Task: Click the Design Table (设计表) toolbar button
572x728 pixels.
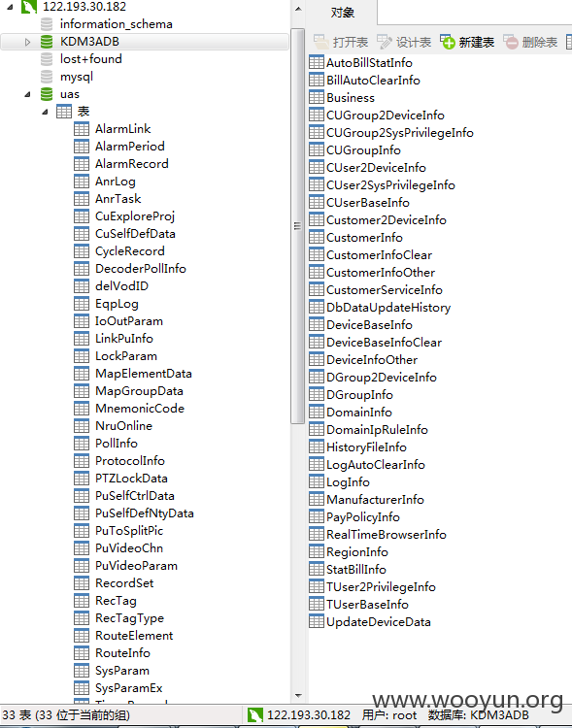Action: (x=404, y=43)
